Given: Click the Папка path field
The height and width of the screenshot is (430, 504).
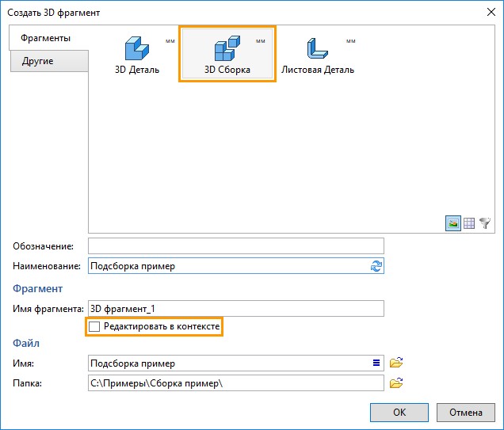Looking at the screenshot, I should point(236,382).
